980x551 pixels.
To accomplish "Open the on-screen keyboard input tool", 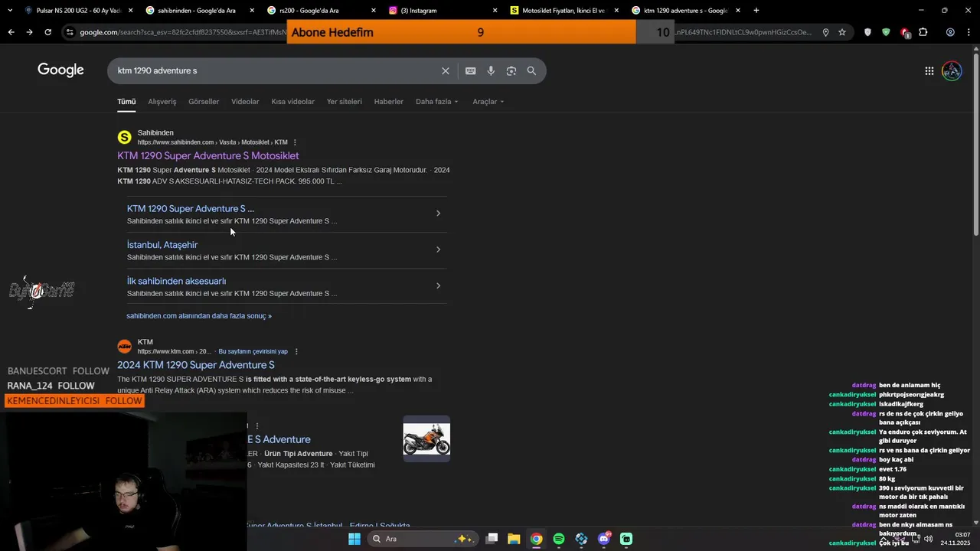I will pyautogui.click(x=470, y=70).
